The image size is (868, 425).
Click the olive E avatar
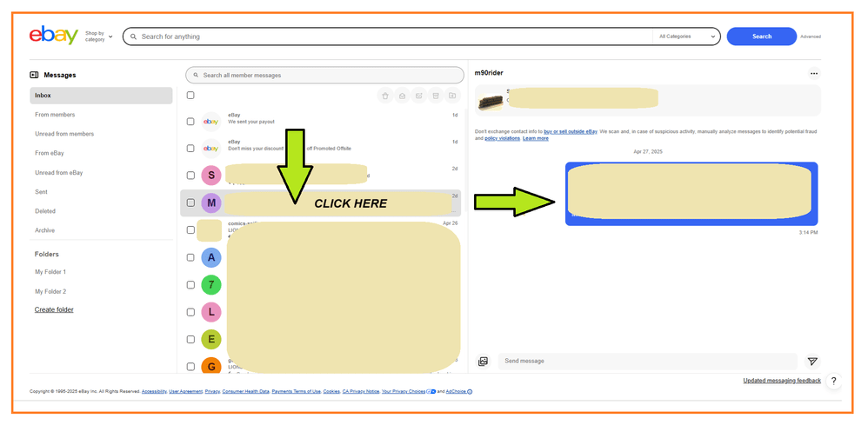click(210, 339)
